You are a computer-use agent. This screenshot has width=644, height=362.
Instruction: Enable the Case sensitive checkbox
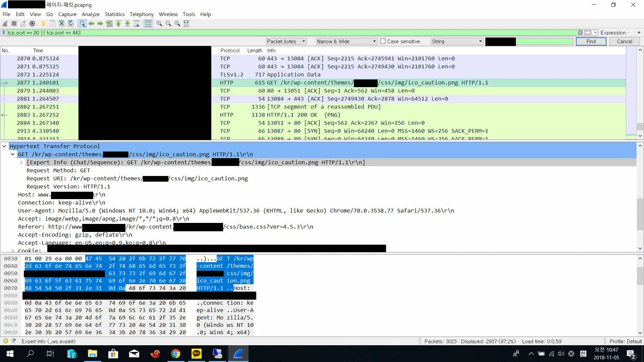[x=383, y=42]
